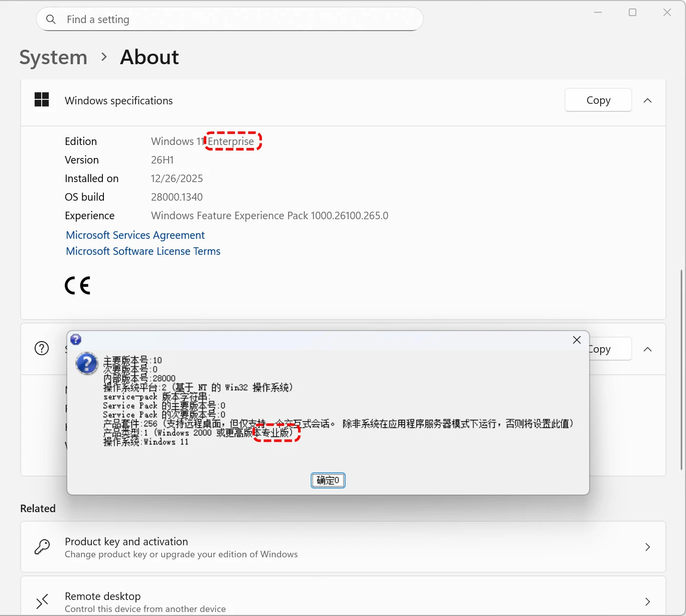Click the dialog line 操作系统:Windows 11
Viewport: 686px width, 616px height.
[146, 442]
